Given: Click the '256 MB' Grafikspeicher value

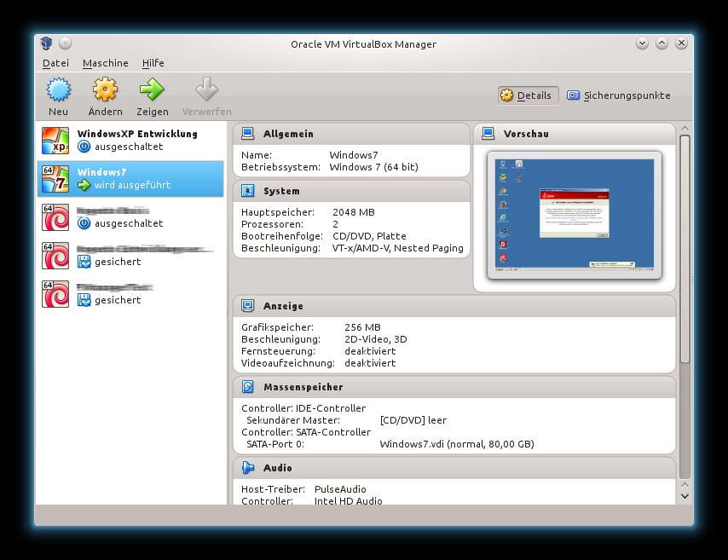Looking at the screenshot, I should click(362, 327).
